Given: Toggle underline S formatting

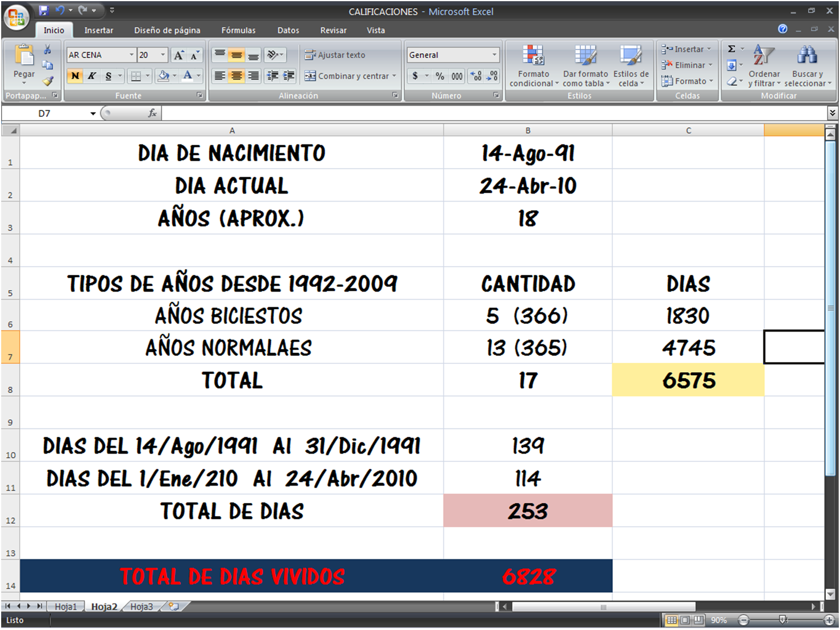Looking at the screenshot, I should 108,76.
